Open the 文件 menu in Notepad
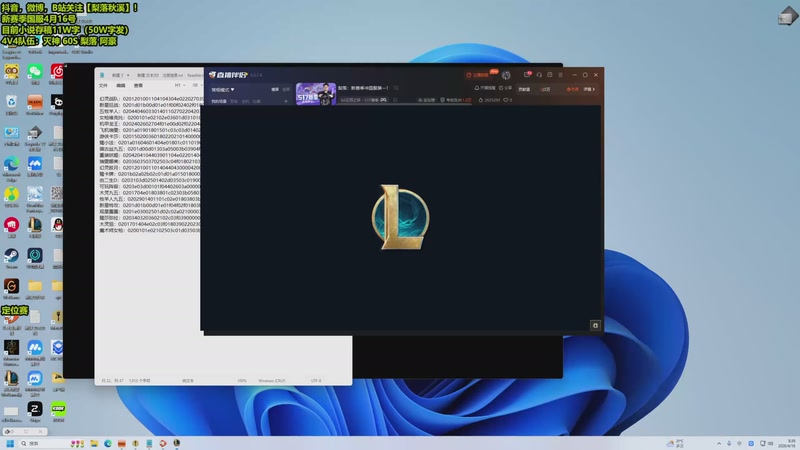The image size is (800, 450). point(103,85)
